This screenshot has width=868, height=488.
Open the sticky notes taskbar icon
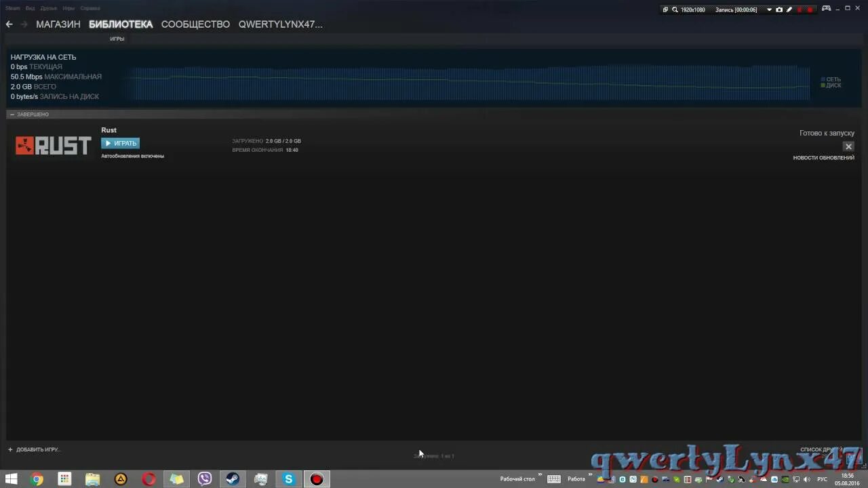(176, 479)
